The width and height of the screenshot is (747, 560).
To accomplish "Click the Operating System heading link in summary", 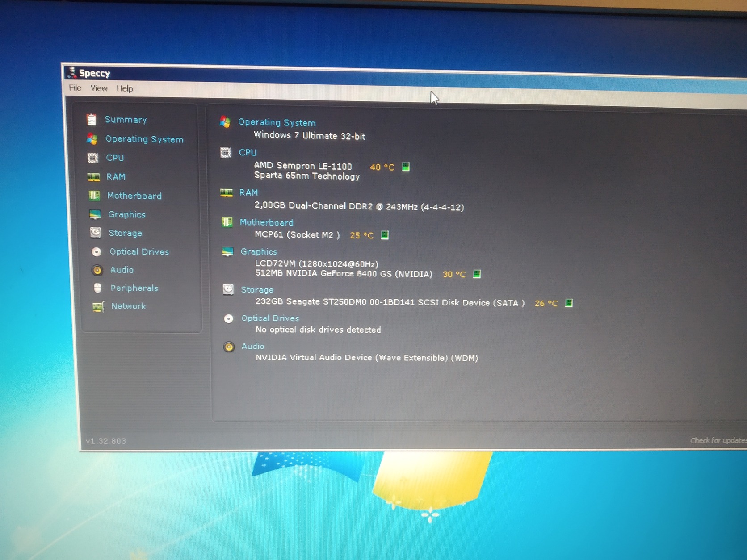I will [277, 122].
